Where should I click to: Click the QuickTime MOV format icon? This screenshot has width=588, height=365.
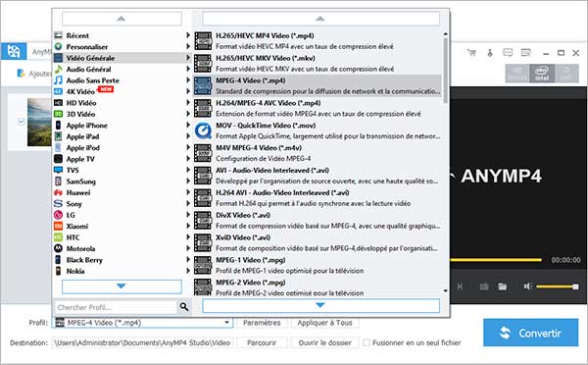203,130
